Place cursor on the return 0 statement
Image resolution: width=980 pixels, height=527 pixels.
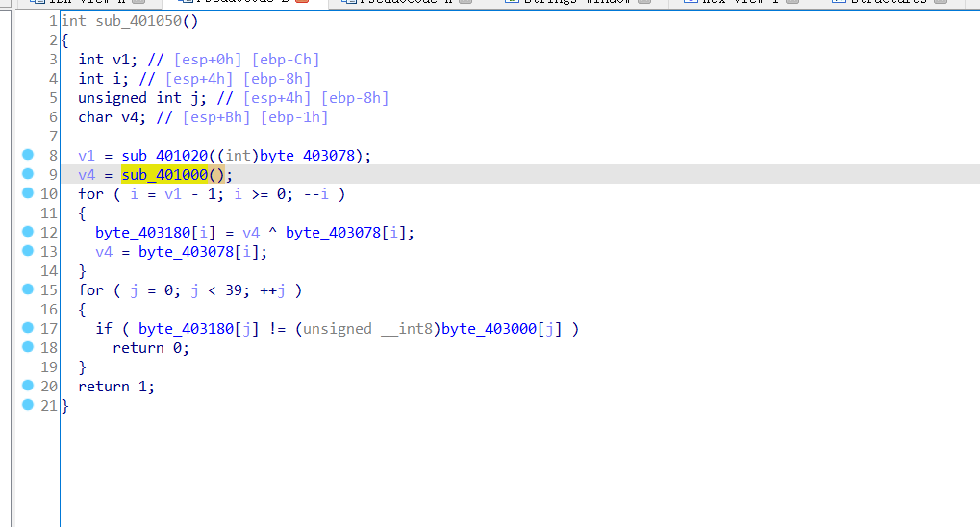[x=151, y=348]
